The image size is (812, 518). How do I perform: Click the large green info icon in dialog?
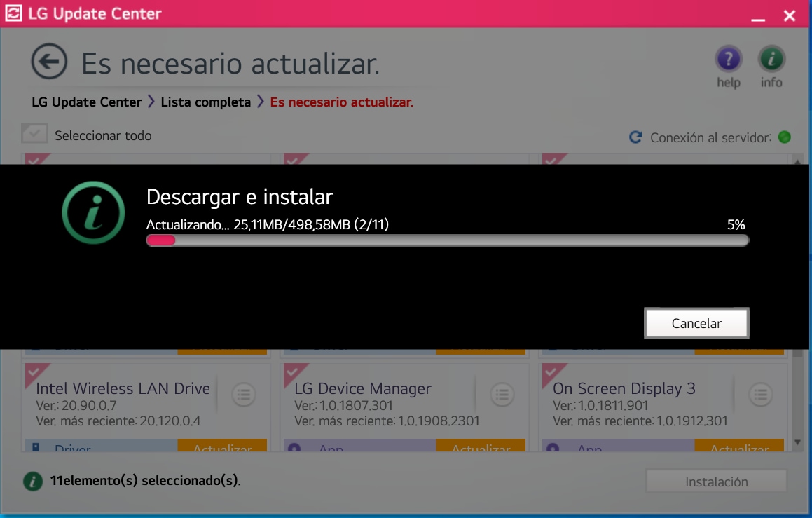tap(93, 212)
